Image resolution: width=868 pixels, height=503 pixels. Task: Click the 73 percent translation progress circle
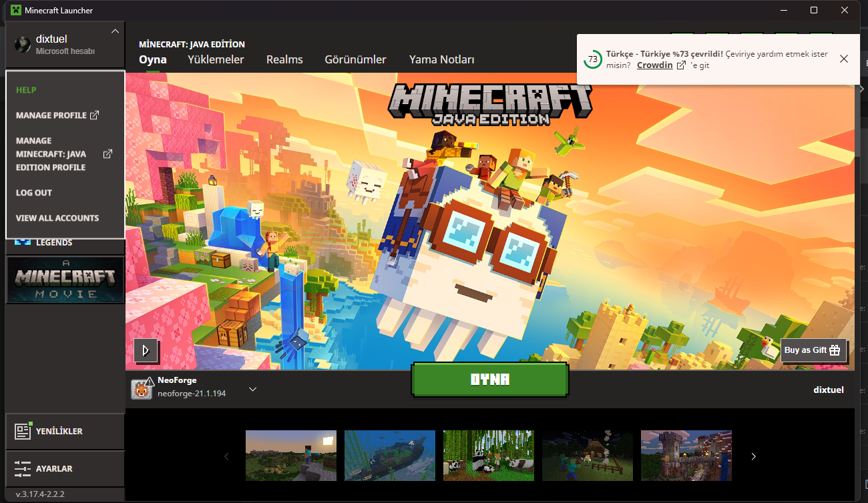[x=592, y=59]
